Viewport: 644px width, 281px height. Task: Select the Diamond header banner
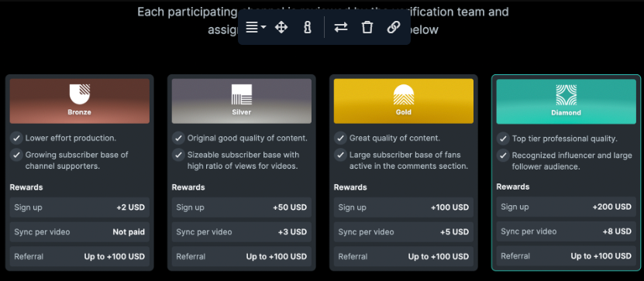(566, 101)
